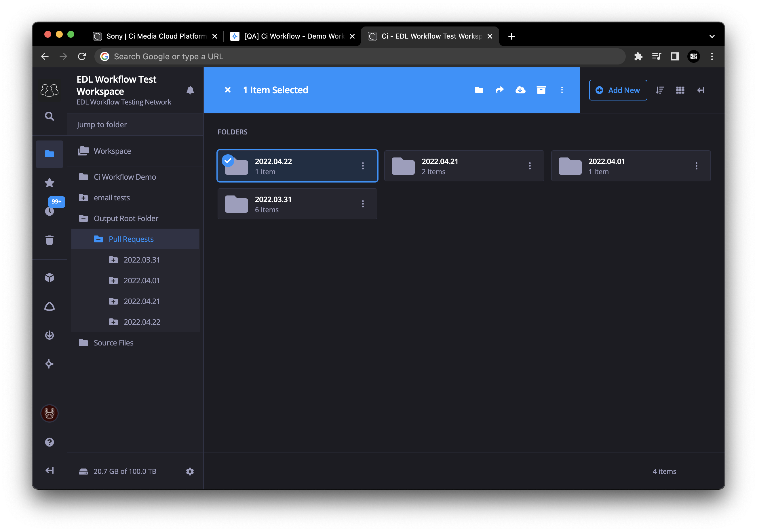This screenshot has width=757, height=532.
Task: Open options menu for 2022.04.21 folder card
Action: 530,166
